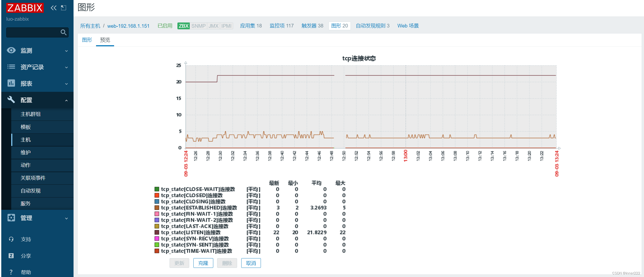Click the graph title tcp连接状态
The image size is (644, 277).
(x=359, y=58)
